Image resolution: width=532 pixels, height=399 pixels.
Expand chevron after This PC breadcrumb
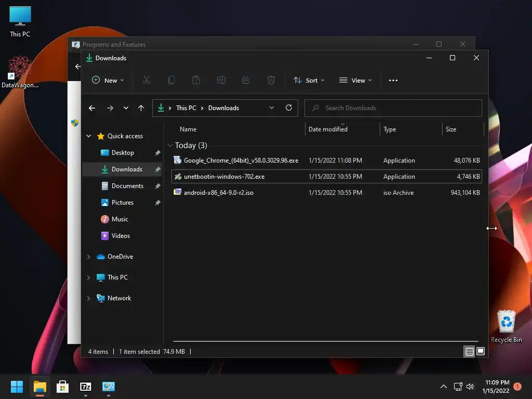click(202, 108)
